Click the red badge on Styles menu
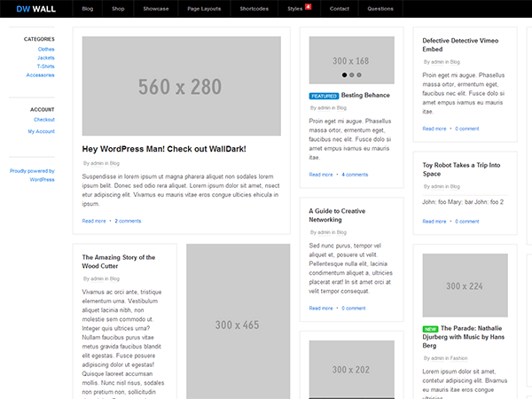532x399 pixels. (308, 6)
